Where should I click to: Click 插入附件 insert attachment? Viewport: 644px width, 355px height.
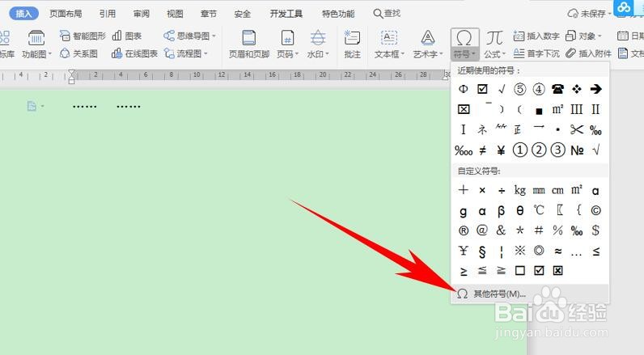[588, 53]
